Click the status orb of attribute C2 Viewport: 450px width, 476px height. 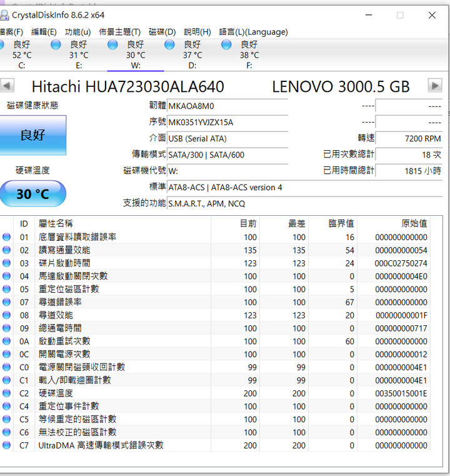pyautogui.click(x=6, y=393)
